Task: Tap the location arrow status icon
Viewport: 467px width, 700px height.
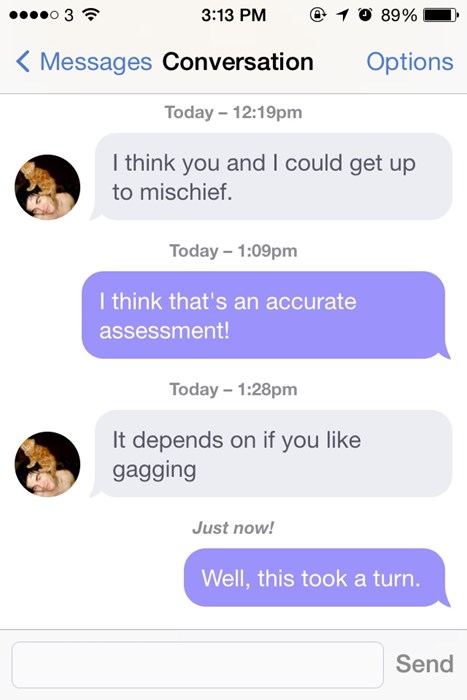Action: [x=342, y=15]
